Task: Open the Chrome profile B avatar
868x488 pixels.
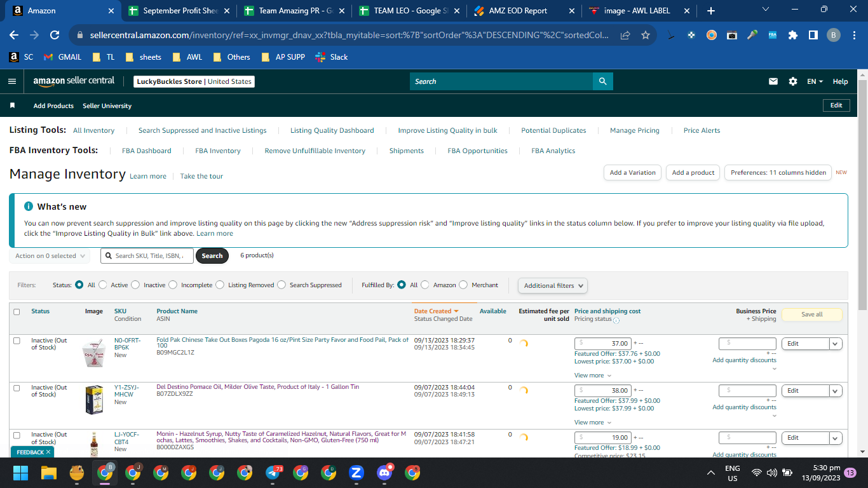Action: (834, 36)
